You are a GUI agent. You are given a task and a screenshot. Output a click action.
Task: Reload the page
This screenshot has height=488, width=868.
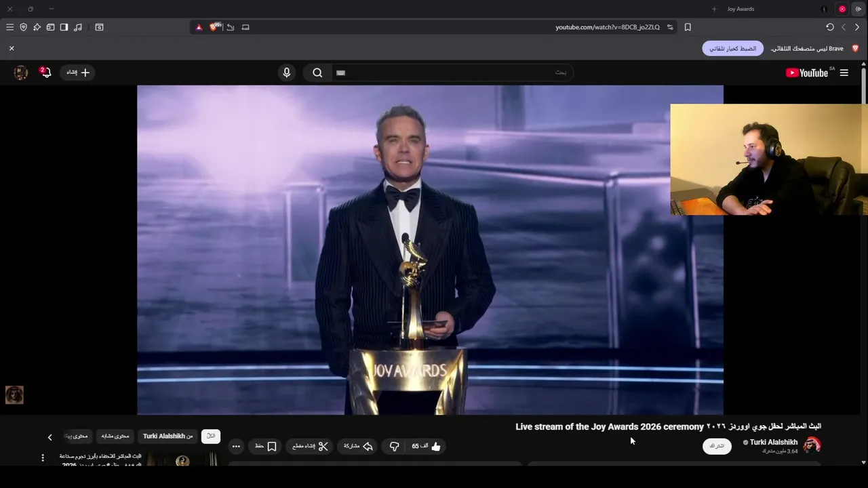click(x=830, y=27)
